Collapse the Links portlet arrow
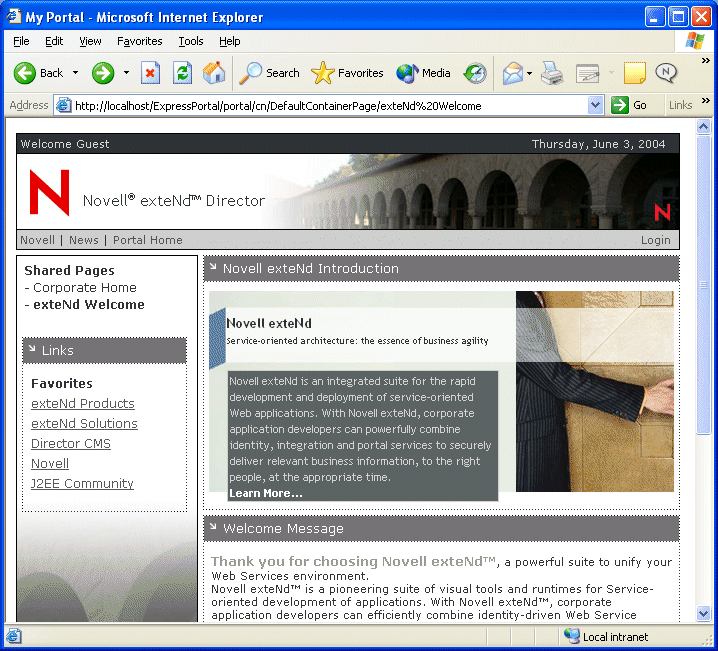718x651 pixels. (32, 349)
